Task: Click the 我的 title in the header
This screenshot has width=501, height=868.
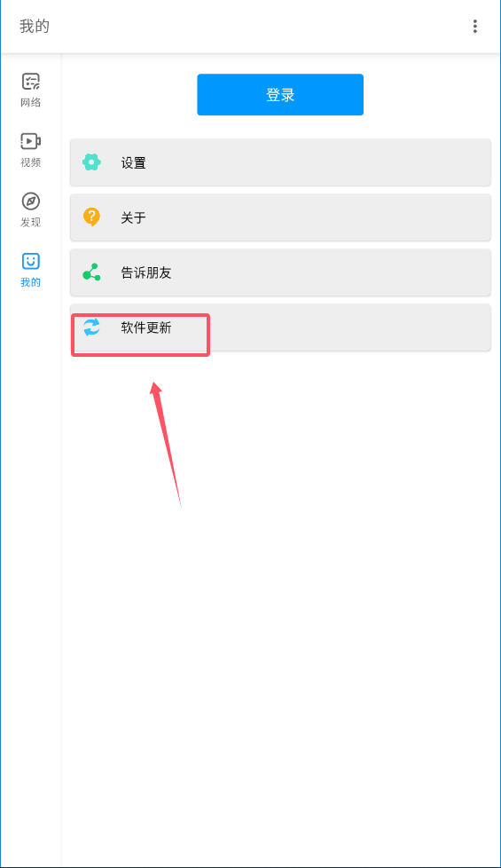Action: [x=35, y=26]
